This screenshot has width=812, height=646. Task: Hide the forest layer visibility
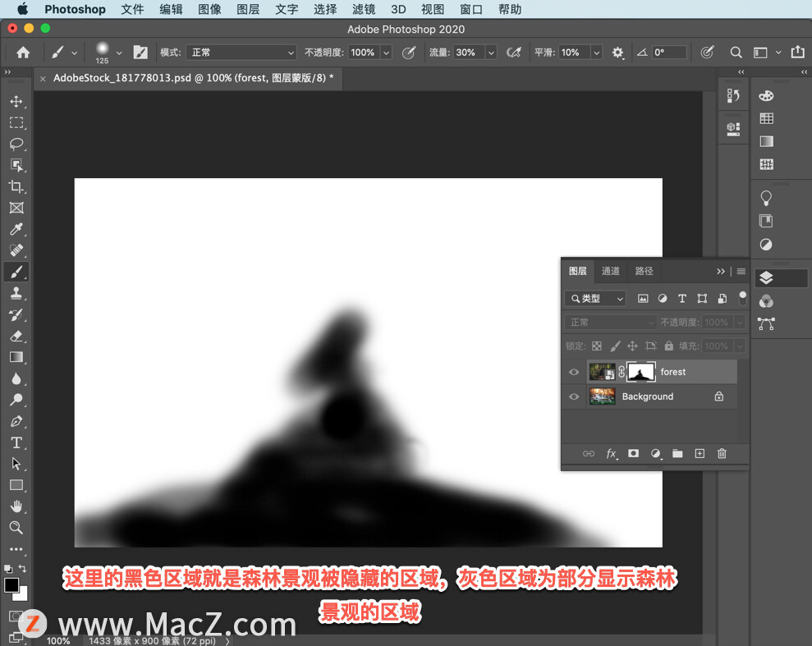[x=574, y=372]
